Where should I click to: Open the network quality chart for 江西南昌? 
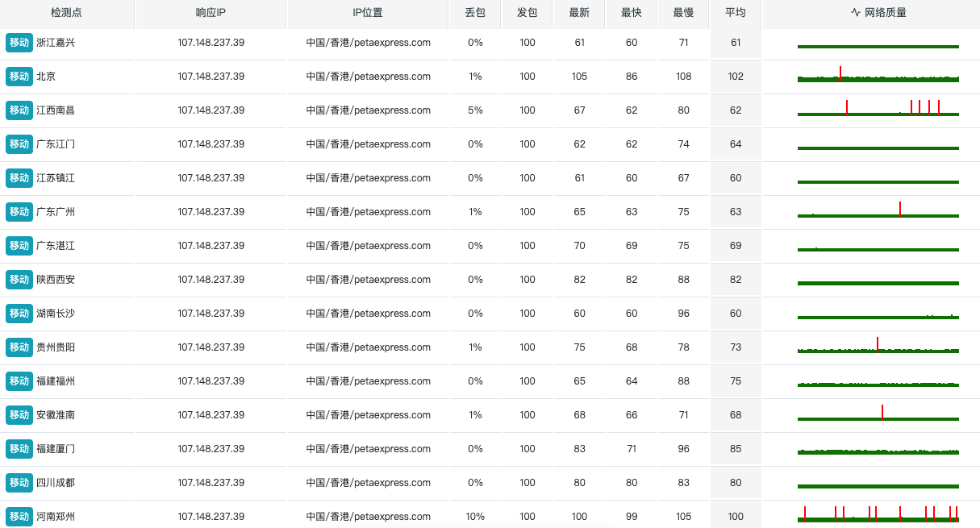coord(878,109)
